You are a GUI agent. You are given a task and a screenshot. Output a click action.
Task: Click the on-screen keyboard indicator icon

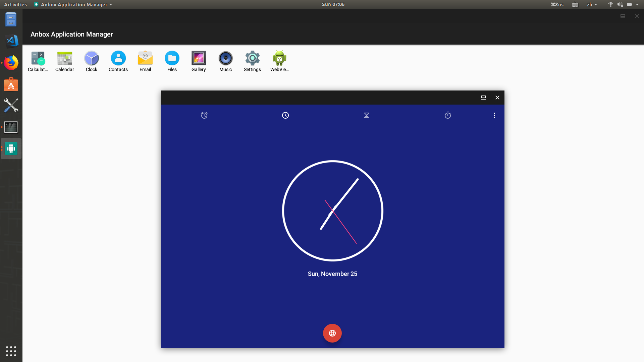pos(575,4)
